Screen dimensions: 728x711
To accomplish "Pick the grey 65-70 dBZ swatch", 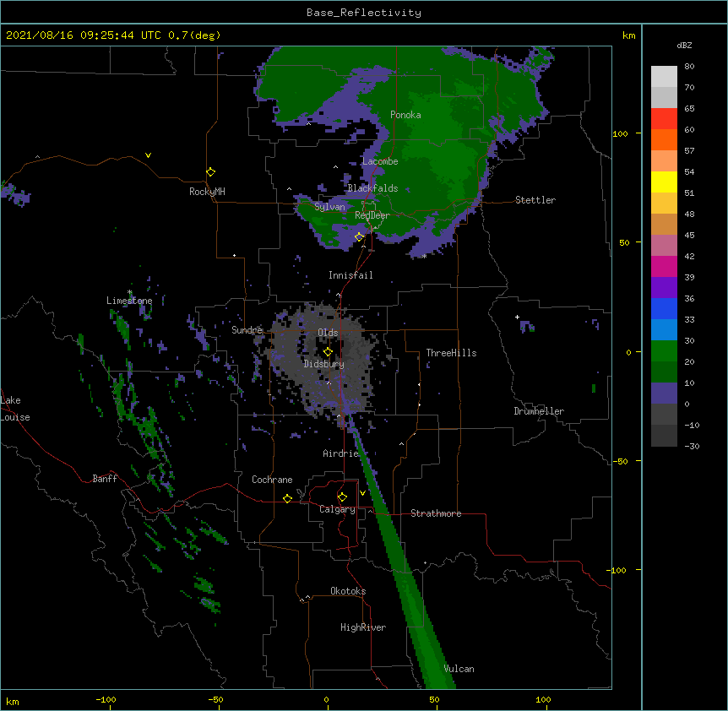I will [664, 97].
